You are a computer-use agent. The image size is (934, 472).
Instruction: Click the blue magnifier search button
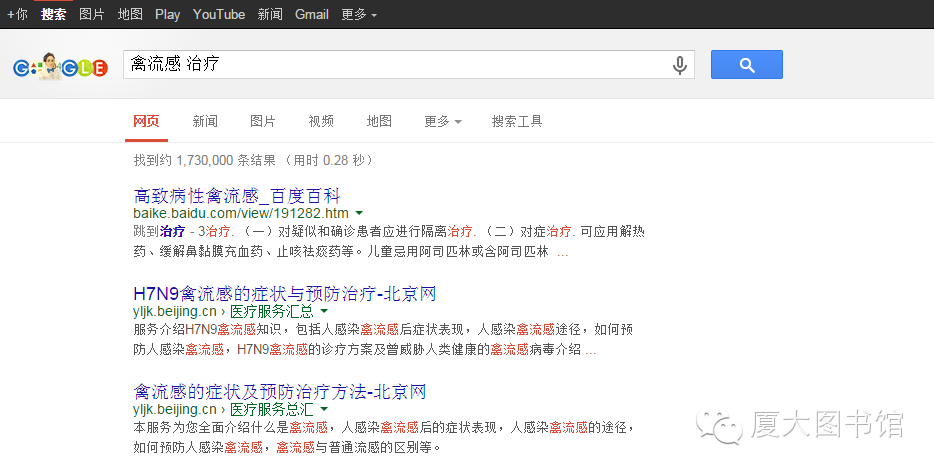746,64
